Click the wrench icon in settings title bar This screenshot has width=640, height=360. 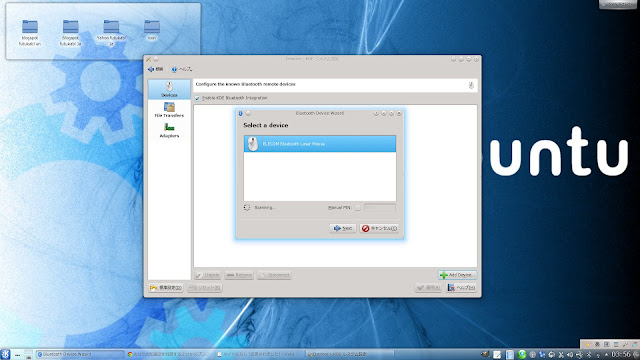[149, 60]
